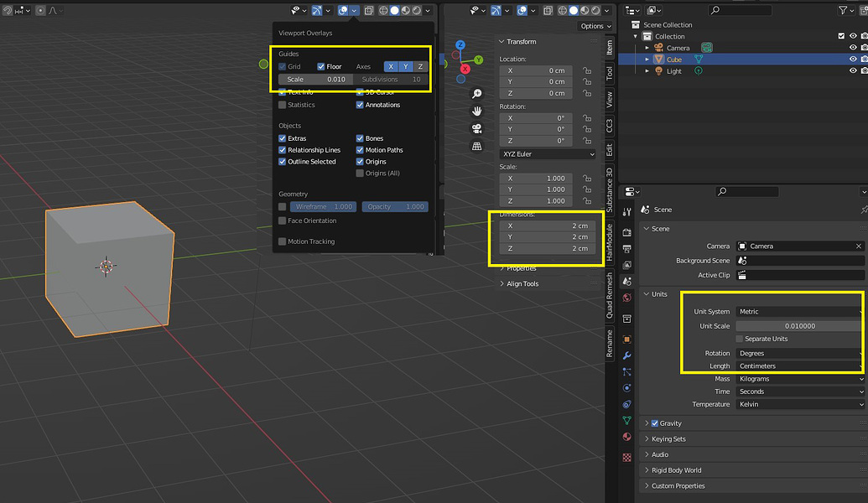This screenshot has width=868, height=503.
Task: Open the Quad Remesh sidebar tab
Action: point(610,295)
